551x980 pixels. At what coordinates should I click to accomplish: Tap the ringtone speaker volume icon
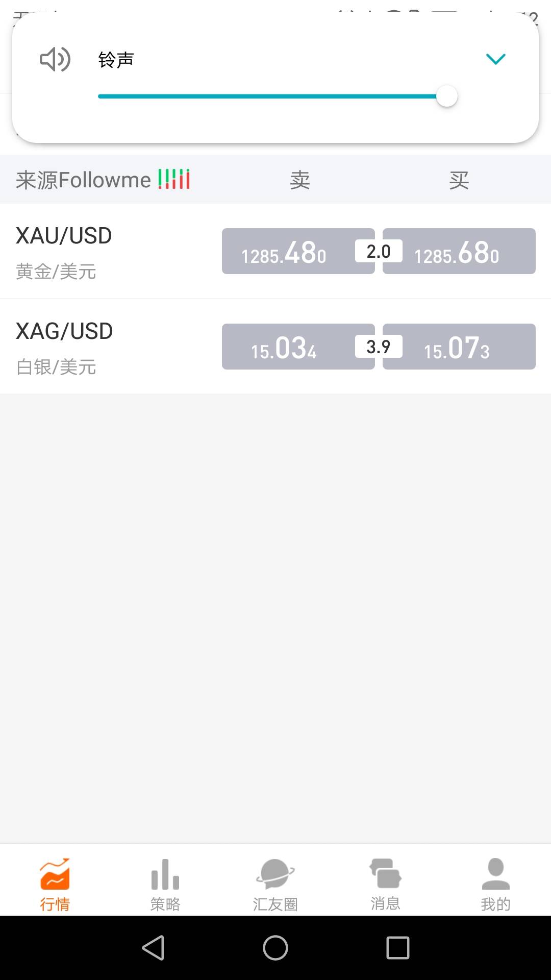tap(55, 59)
